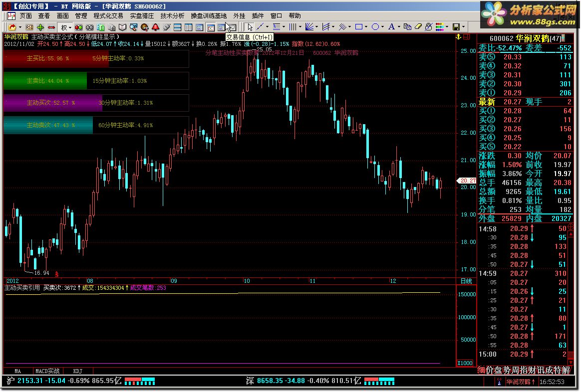581x392 pixels.
Task: Expand dropdown arrow next to color palette
Action: point(447,27)
